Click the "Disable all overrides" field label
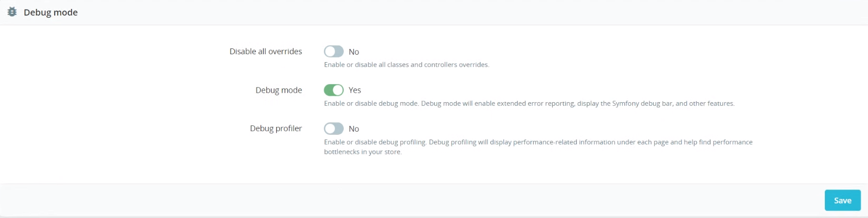The image size is (868, 218). [x=266, y=51]
